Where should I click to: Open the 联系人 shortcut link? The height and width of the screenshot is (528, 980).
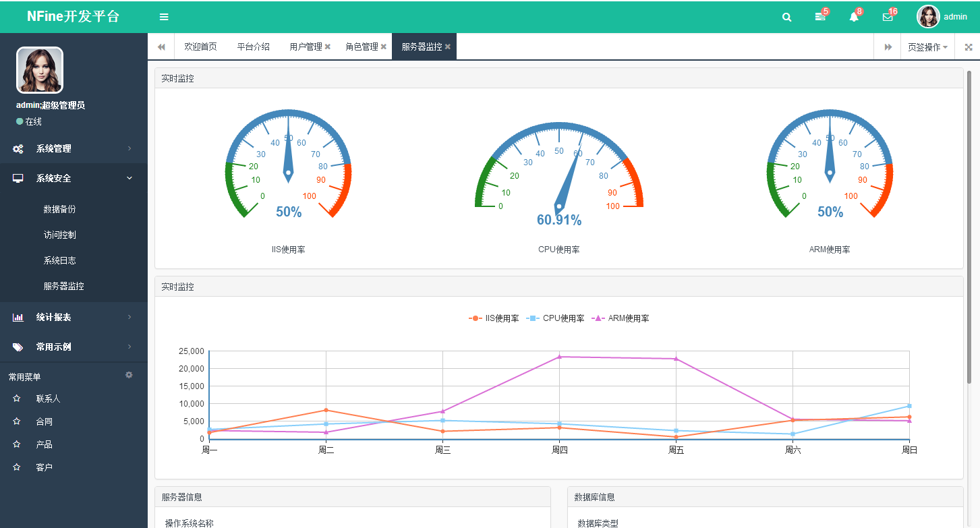tap(48, 399)
